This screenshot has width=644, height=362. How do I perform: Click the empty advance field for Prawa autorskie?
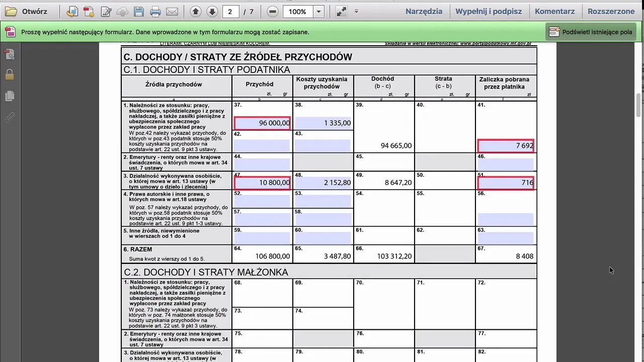[x=505, y=219]
